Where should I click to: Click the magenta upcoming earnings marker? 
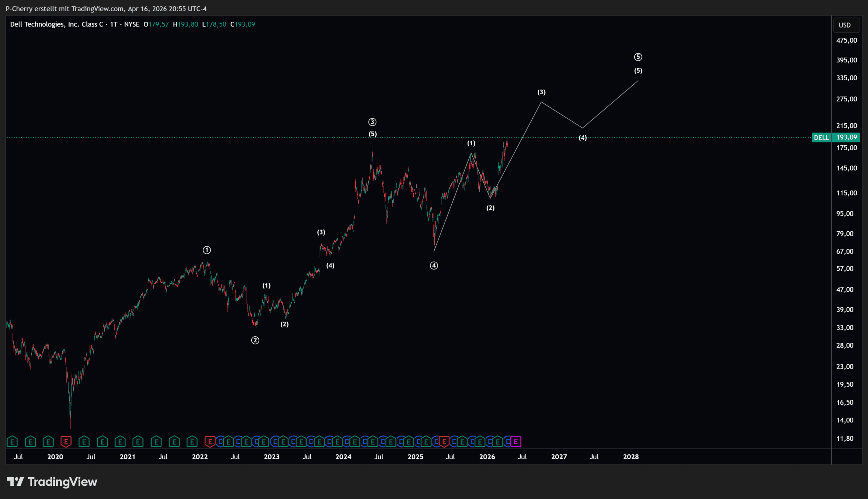[516, 441]
